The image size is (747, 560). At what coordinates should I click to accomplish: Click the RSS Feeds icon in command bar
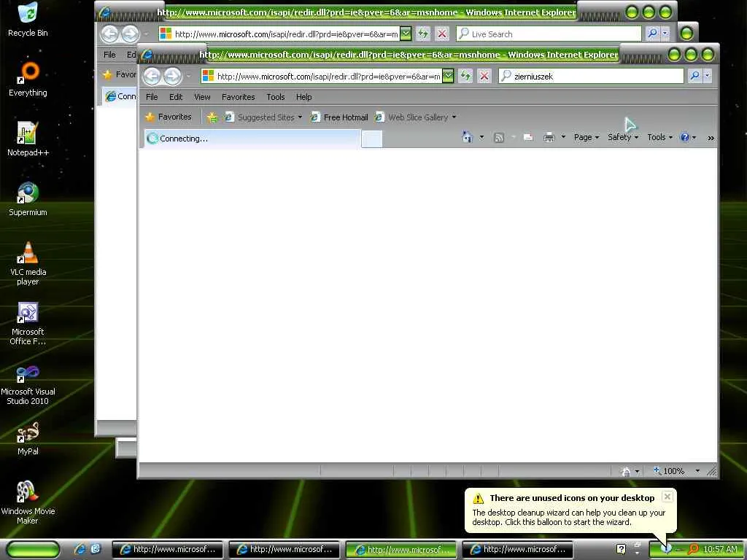pos(499,138)
